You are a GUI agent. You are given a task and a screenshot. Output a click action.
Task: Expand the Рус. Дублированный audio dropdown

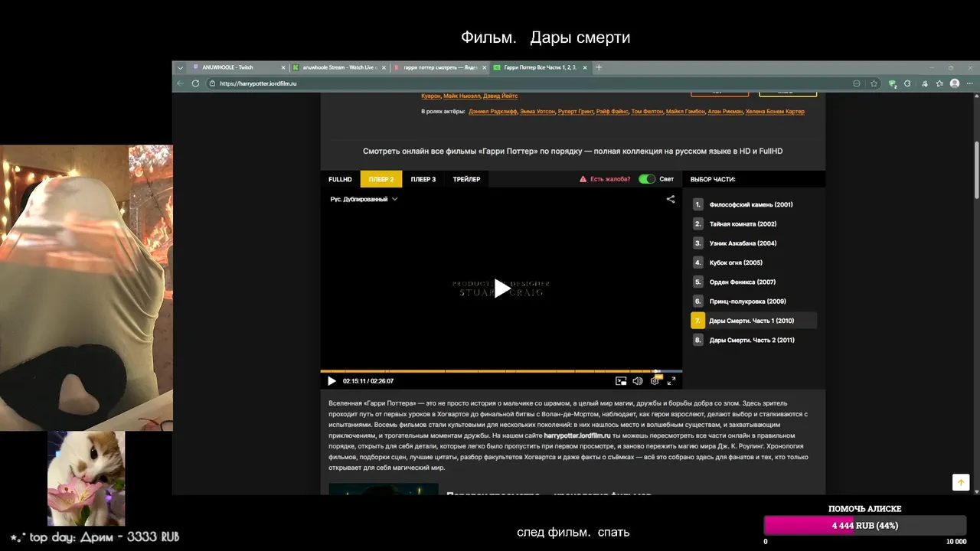click(x=364, y=199)
